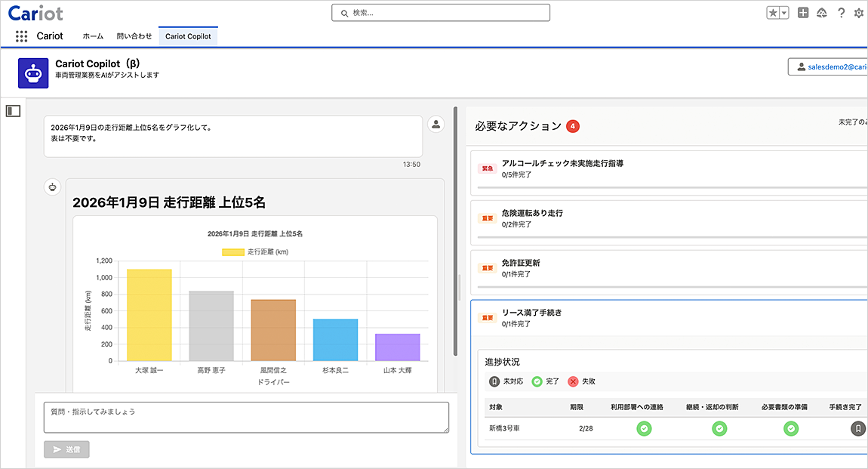Click the help question mark icon
The width and height of the screenshot is (868, 469).
coord(841,13)
